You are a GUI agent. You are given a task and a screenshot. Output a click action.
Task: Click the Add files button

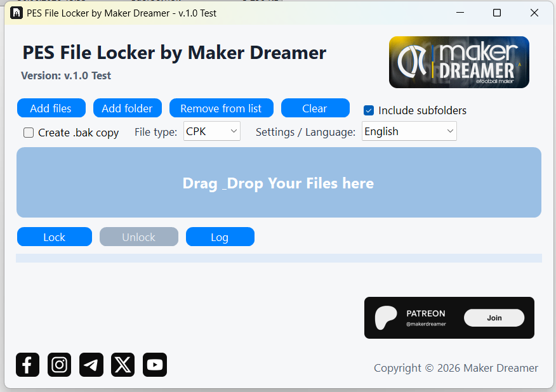(51, 108)
